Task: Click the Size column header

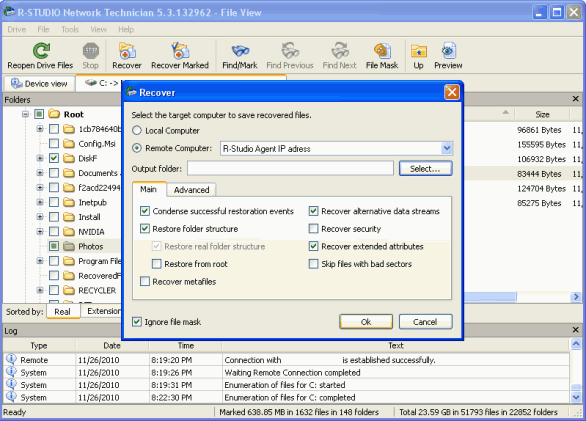Action: coord(542,114)
